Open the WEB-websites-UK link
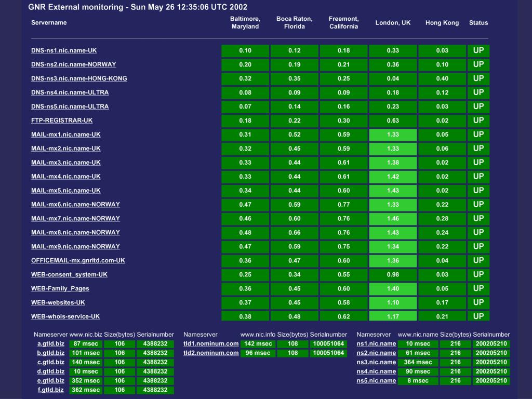This screenshot has height=399, width=532. click(58, 302)
